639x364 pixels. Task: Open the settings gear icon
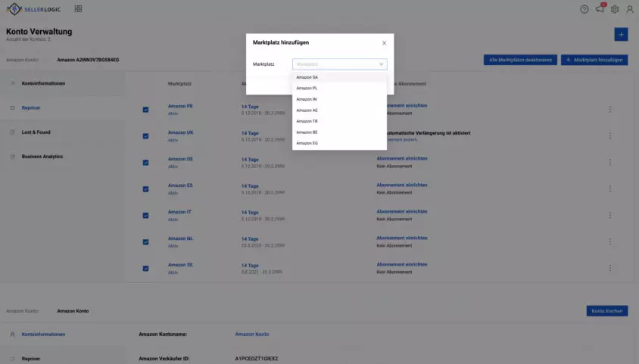(x=615, y=9)
